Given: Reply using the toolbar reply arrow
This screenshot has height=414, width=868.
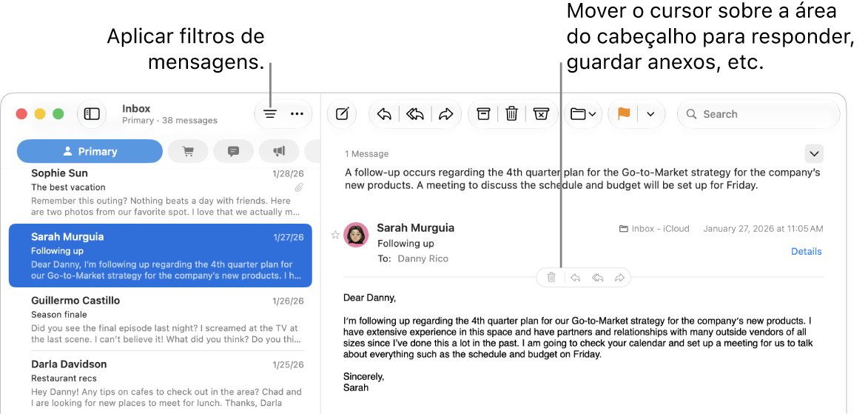Looking at the screenshot, I should 383,114.
